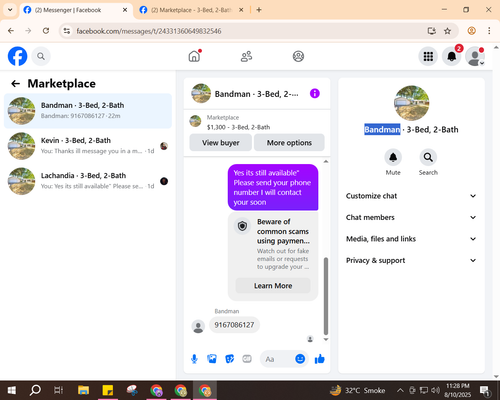
Task: Open Task View on taskbar
Action: (58, 390)
